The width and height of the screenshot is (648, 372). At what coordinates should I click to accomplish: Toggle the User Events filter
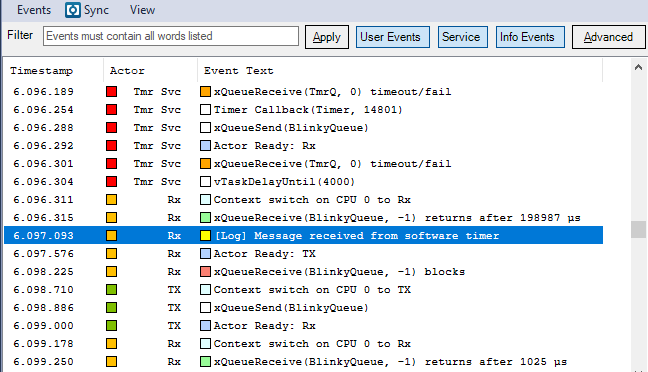393,37
